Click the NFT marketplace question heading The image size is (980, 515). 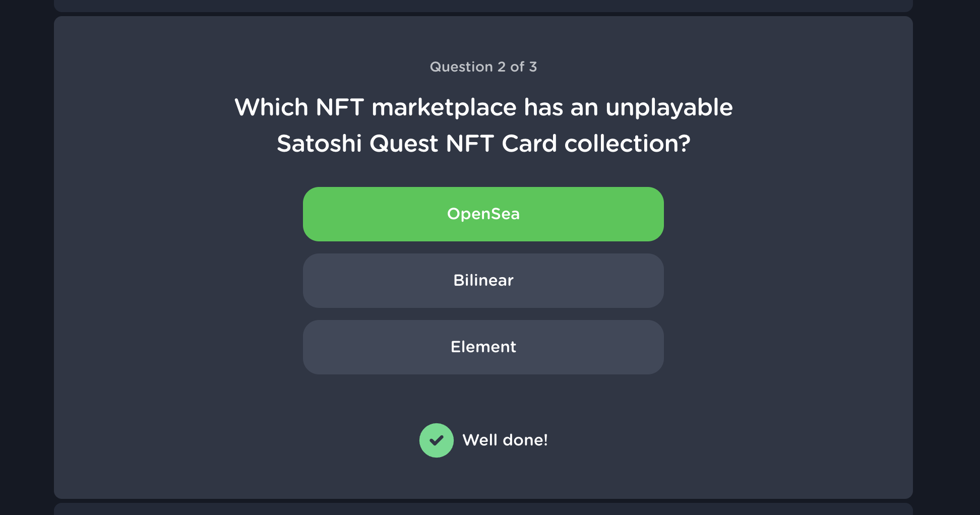[x=483, y=125]
